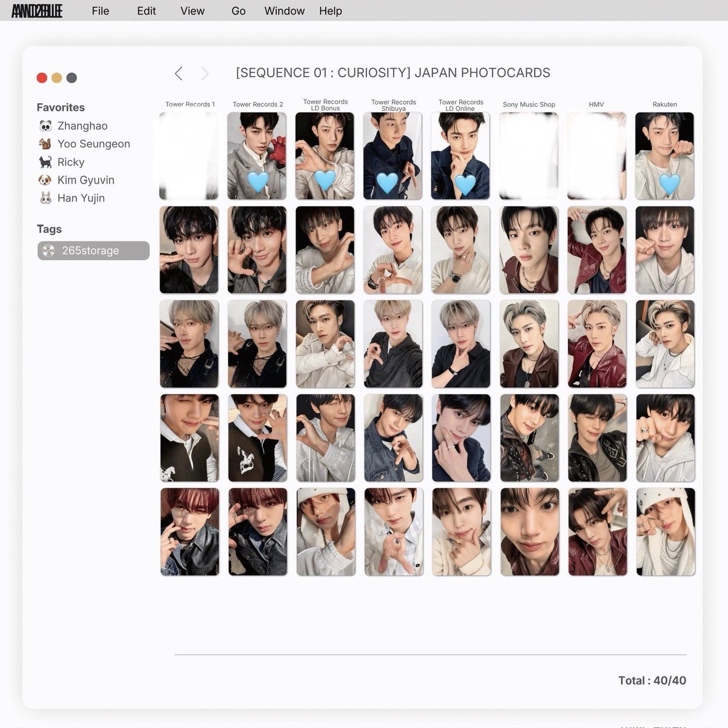
Task: Select Yoo Seungeon in Favorites
Action: click(x=94, y=144)
